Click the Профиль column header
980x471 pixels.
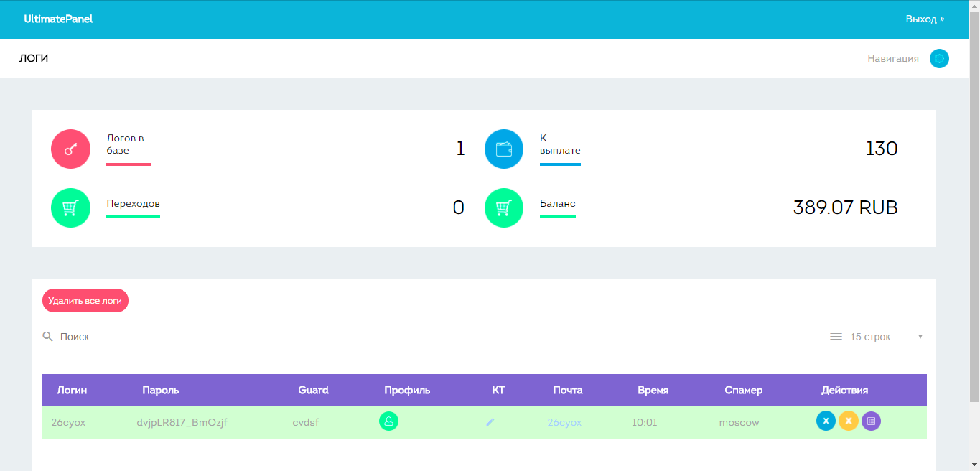click(x=407, y=390)
